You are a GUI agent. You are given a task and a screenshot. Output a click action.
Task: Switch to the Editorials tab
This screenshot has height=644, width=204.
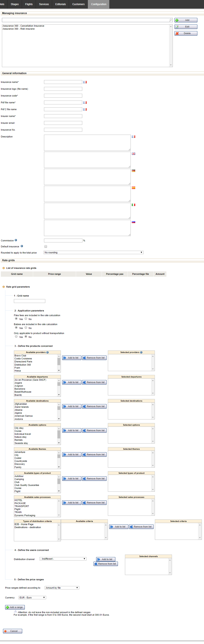[x=61, y=4]
